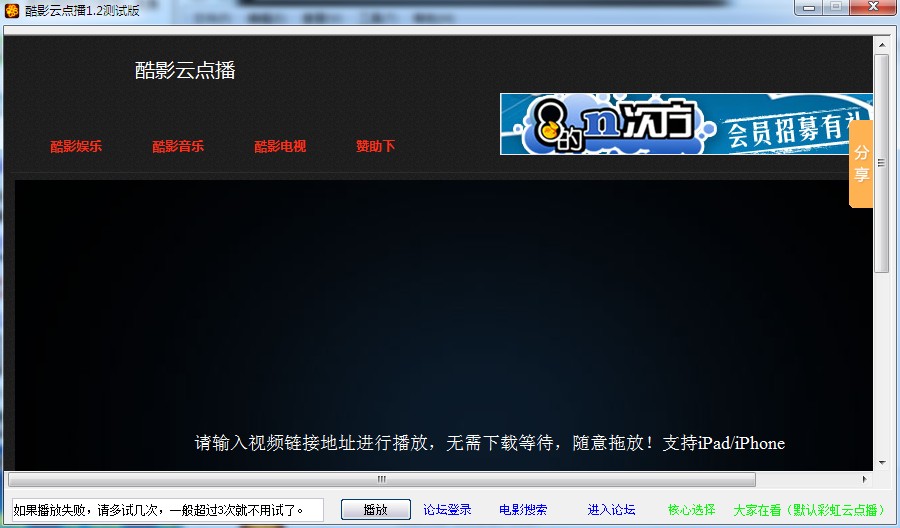Click the vertical scrollbar up arrow
Screen dimensions: 900x528
click(881, 46)
